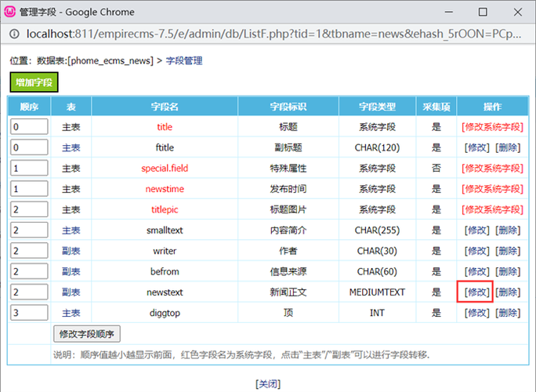Focus the order input for ftitle row
536x392 pixels.
[x=29, y=147]
